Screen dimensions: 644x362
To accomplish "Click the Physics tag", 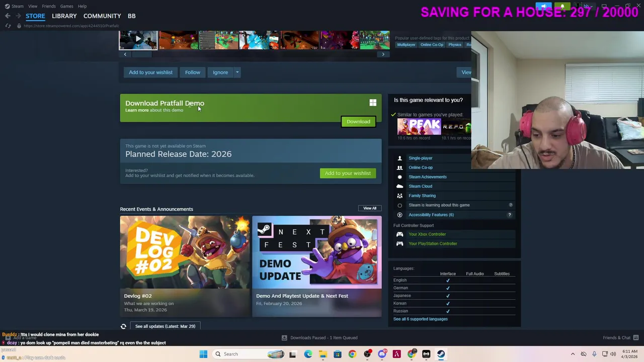I will 455,45.
